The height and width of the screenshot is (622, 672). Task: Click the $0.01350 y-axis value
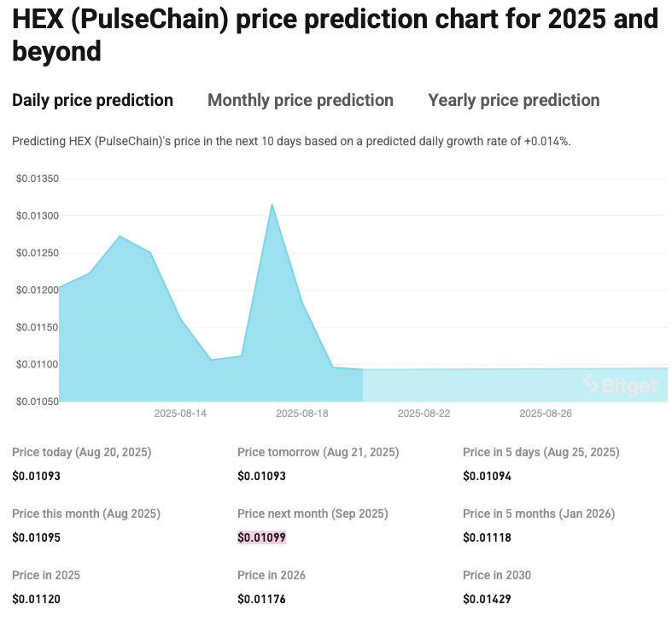pyautogui.click(x=37, y=179)
